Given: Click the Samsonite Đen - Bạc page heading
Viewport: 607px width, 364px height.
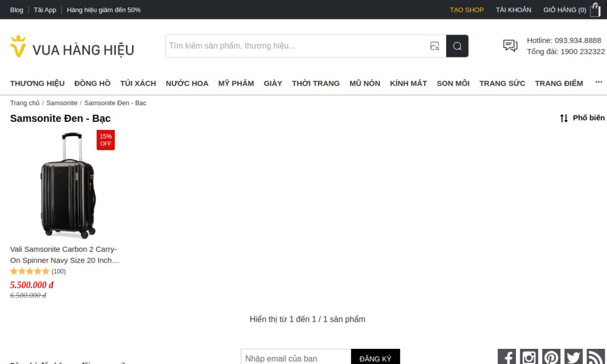Looking at the screenshot, I should point(60,118).
